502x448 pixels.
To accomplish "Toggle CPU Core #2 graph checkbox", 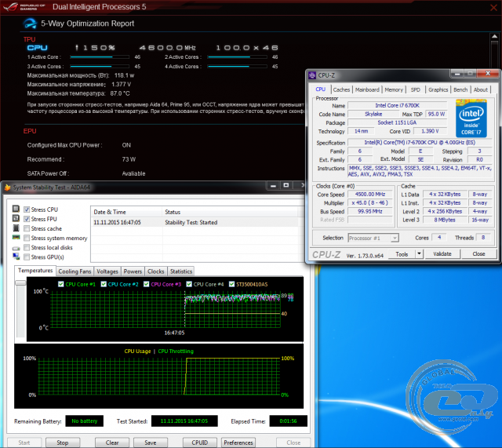I will tap(104, 284).
